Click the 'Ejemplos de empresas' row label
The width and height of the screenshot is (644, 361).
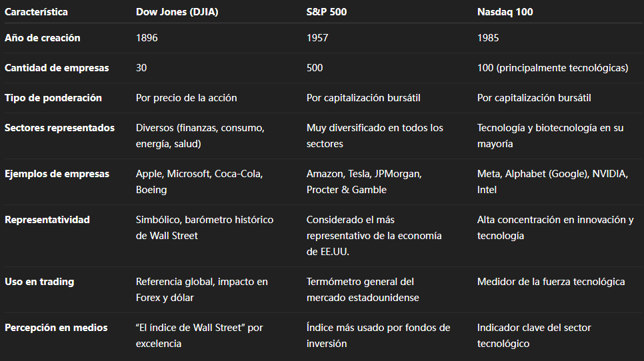point(57,174)
